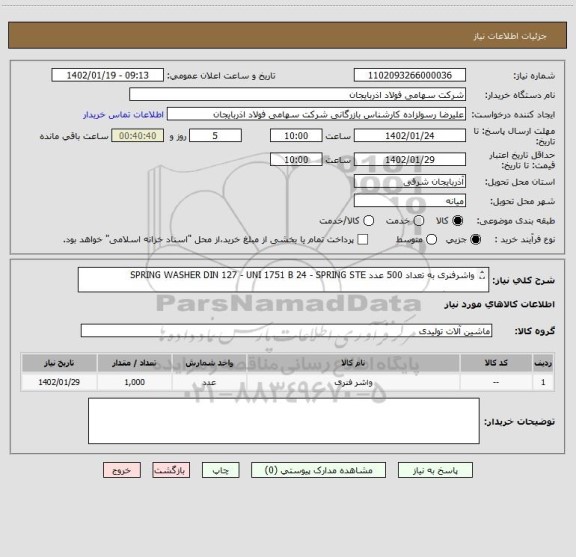Click the توضیحات خریدار text area
This screenshot has width=576, height=557.
[284, 421]
